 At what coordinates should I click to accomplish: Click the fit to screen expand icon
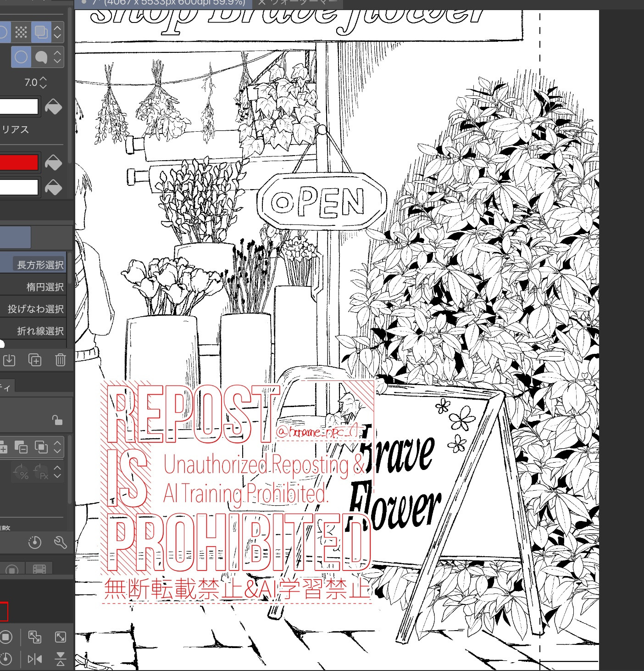coord(60,637)
